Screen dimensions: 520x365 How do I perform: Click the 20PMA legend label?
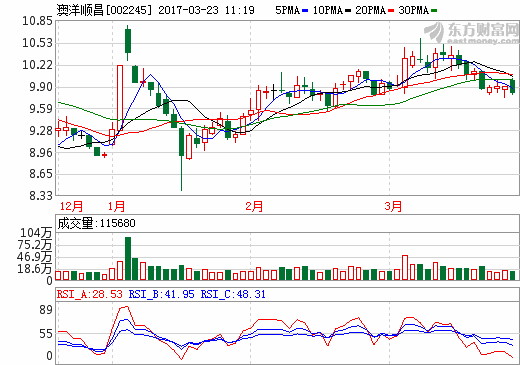pos(370,10)
